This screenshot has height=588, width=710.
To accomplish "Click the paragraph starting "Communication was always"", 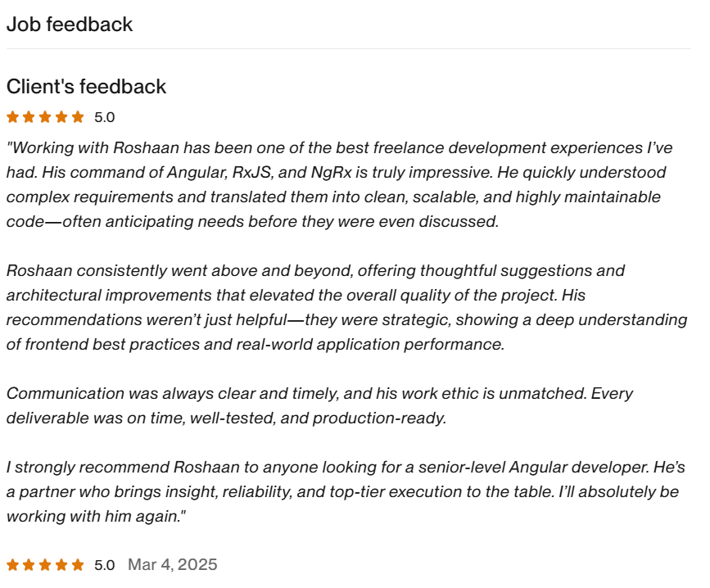I will tap(319, 405).
